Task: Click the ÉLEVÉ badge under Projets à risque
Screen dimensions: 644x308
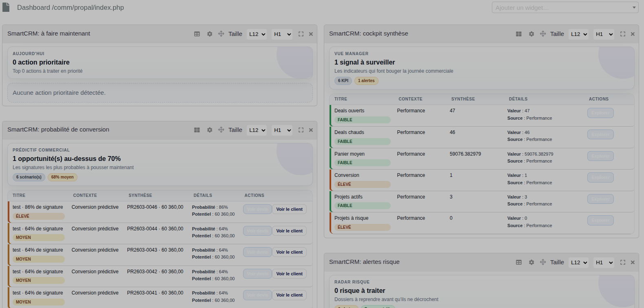Action: coord(363,227)
